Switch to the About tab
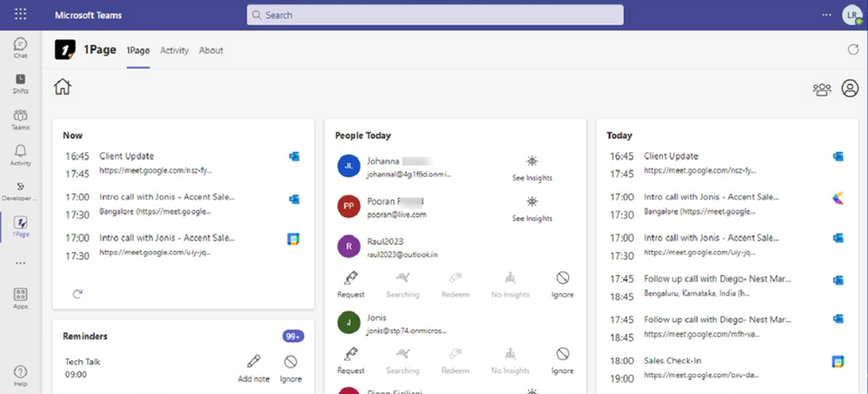 tap(211, 50)
